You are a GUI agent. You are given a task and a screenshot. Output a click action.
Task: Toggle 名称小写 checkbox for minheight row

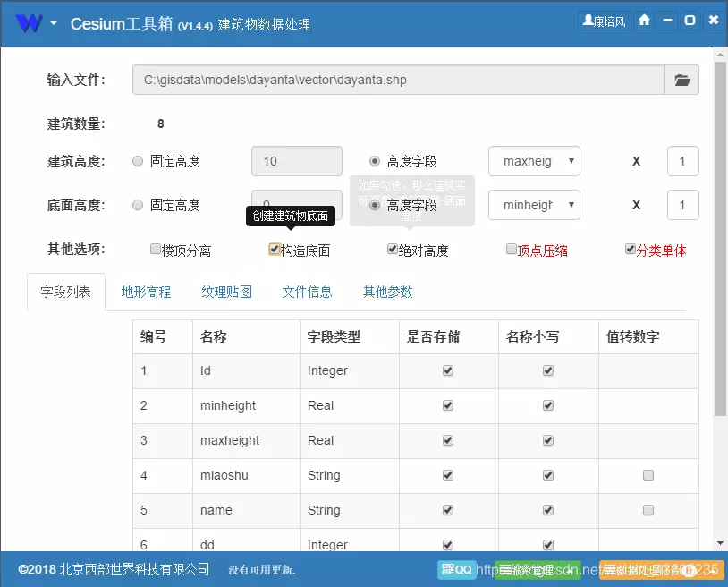pyautogui.click(x=548, y=405)
